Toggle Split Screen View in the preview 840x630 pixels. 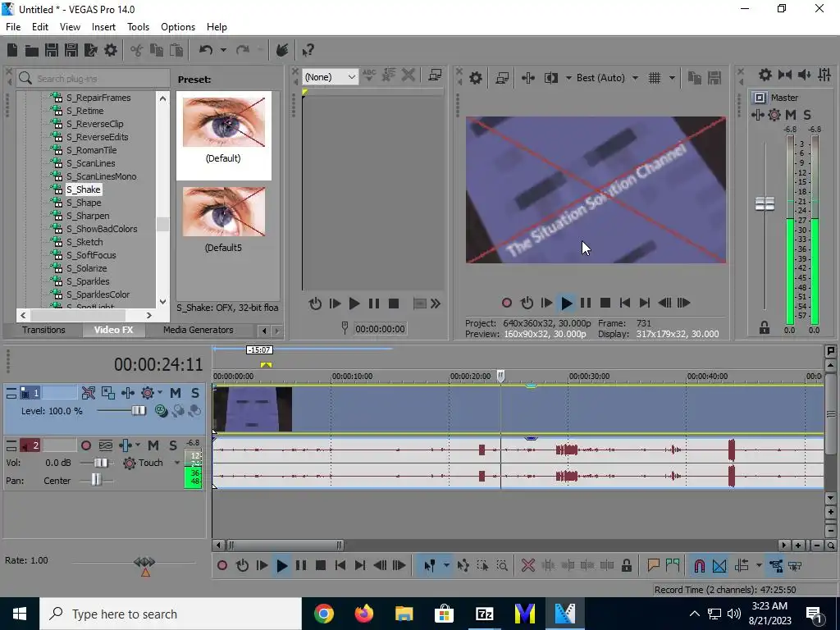(x=550, y=78)
